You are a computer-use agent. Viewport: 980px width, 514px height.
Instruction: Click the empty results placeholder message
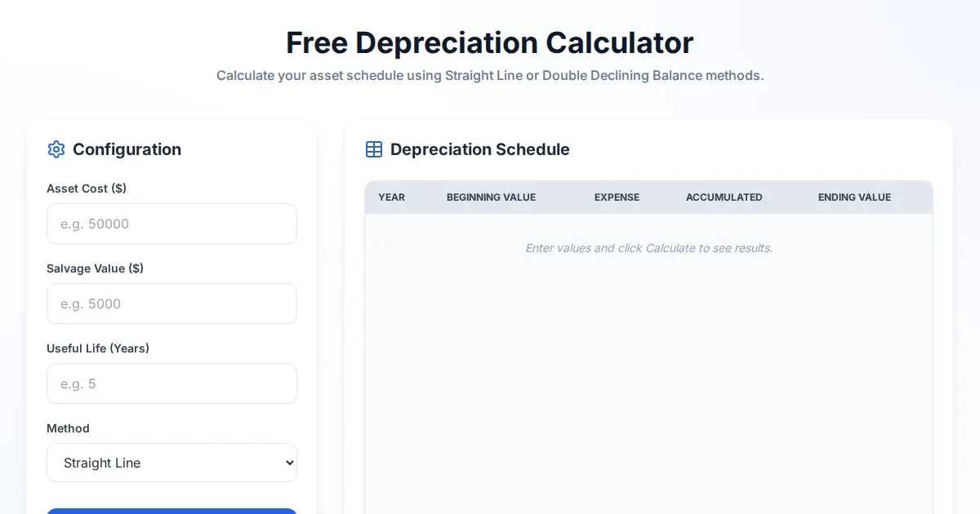[x=648, y=248]
